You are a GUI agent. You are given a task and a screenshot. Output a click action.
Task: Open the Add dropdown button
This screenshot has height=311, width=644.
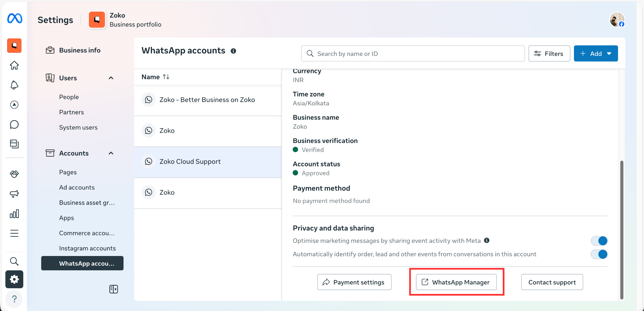pyautogui.click(x=596, y=54)
